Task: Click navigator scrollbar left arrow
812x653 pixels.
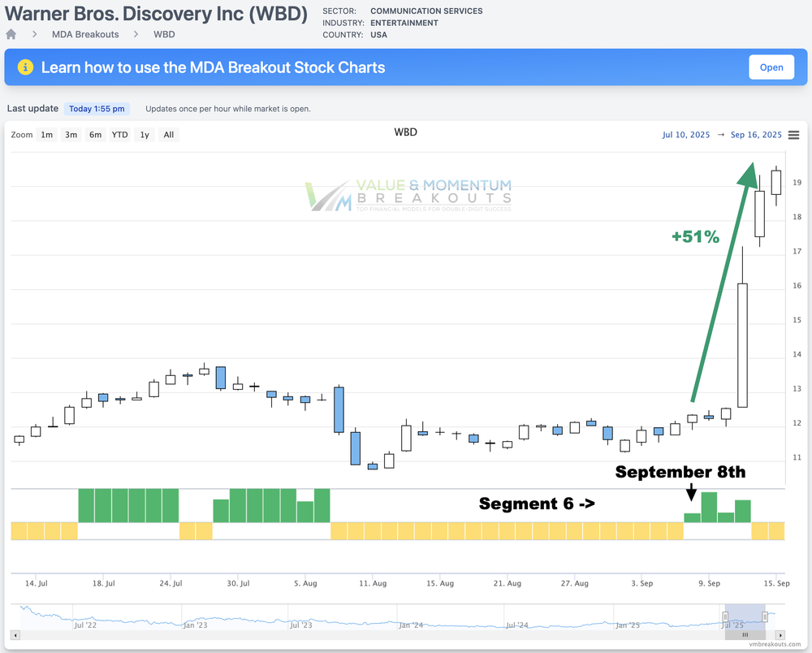Action: point(16,635)
